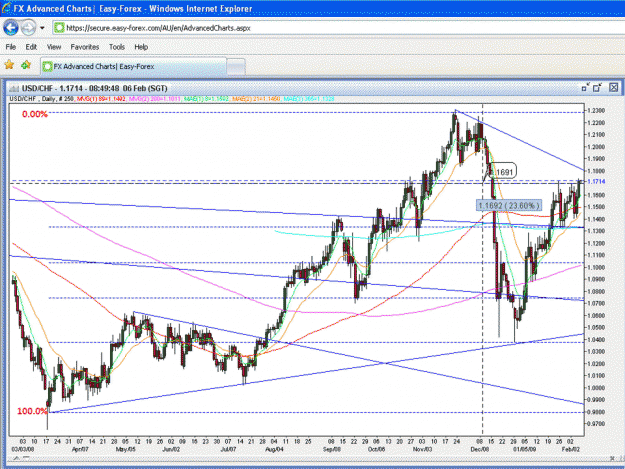Click the 1.1692 (23.60%) Fibonacci label
The height and width of the screenshot is (469, 625).
[x=509, y=206]
